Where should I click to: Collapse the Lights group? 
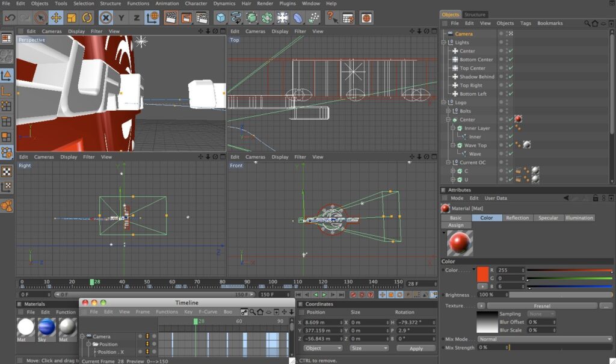[443, 43]
